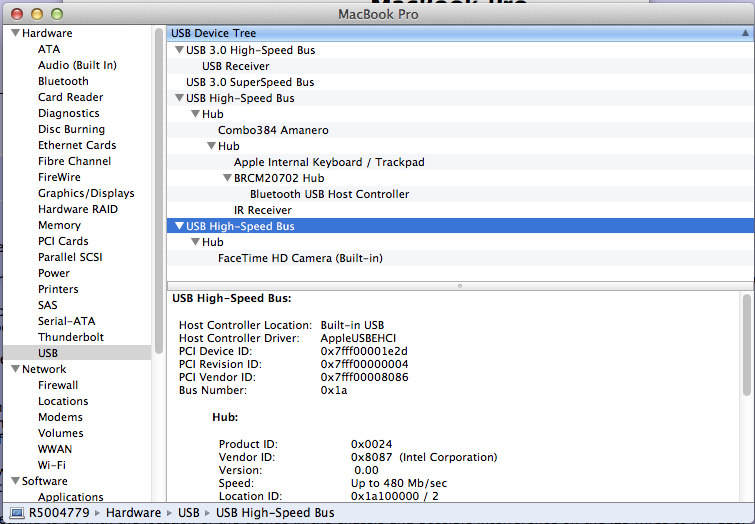This screenshot has width=755, height=524.
Task: Select Apple Internal Keyboard / Trackpad row
Action: [x=460, y=162]
